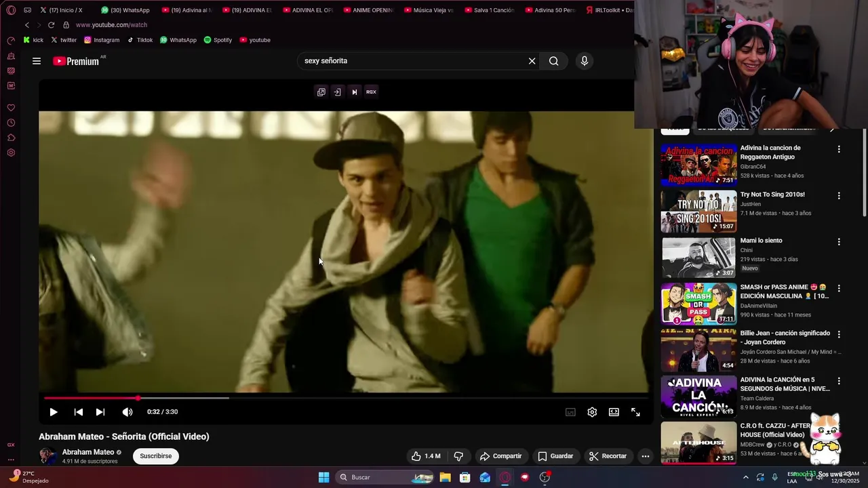The height and width of the screenshot is (488, 868).
Task: Start voice search with microphone
Action: [x=585, y=61]
